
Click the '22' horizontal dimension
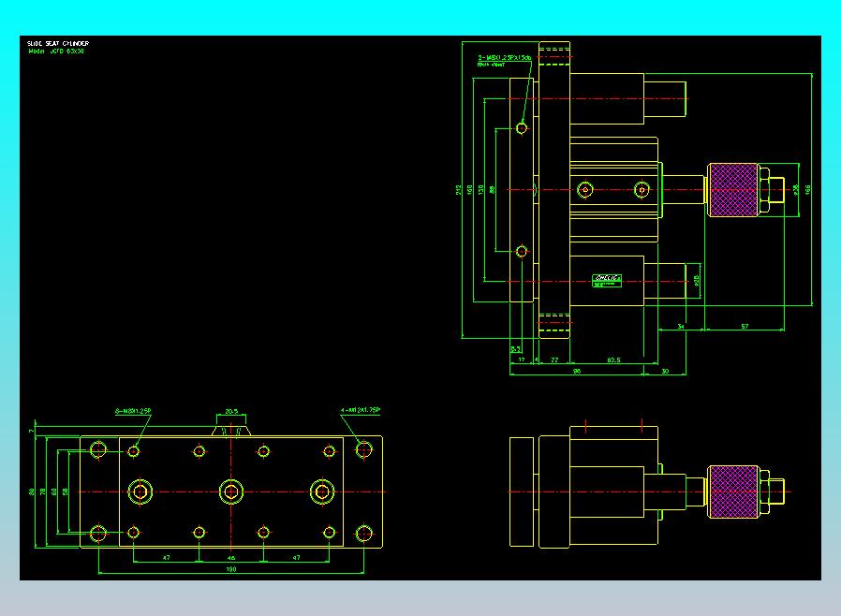click(x=554, y=359)
